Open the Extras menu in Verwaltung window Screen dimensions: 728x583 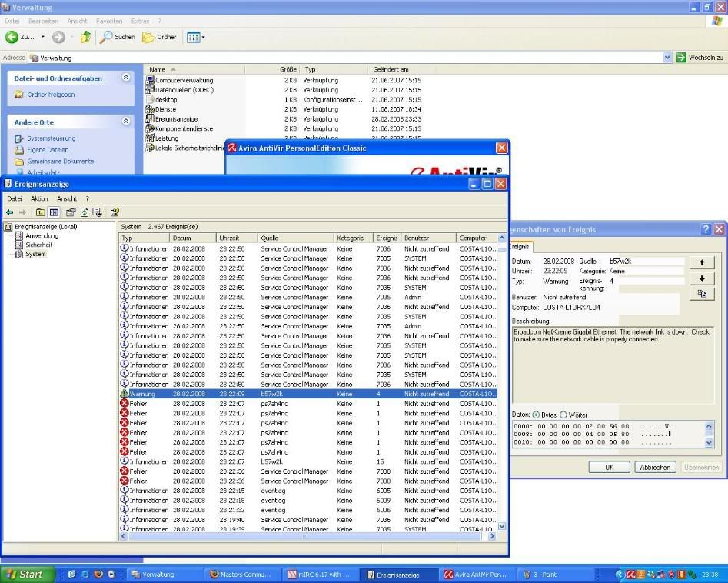pos(140,22)
